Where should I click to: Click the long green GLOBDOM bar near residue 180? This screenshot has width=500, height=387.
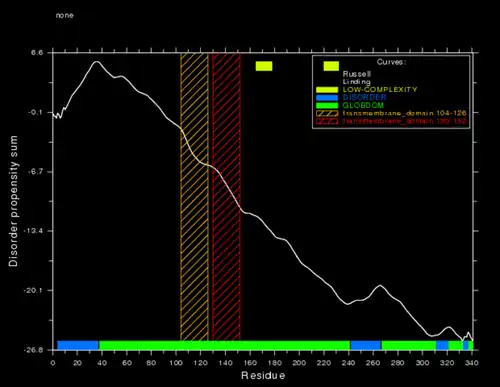point(224,345)
